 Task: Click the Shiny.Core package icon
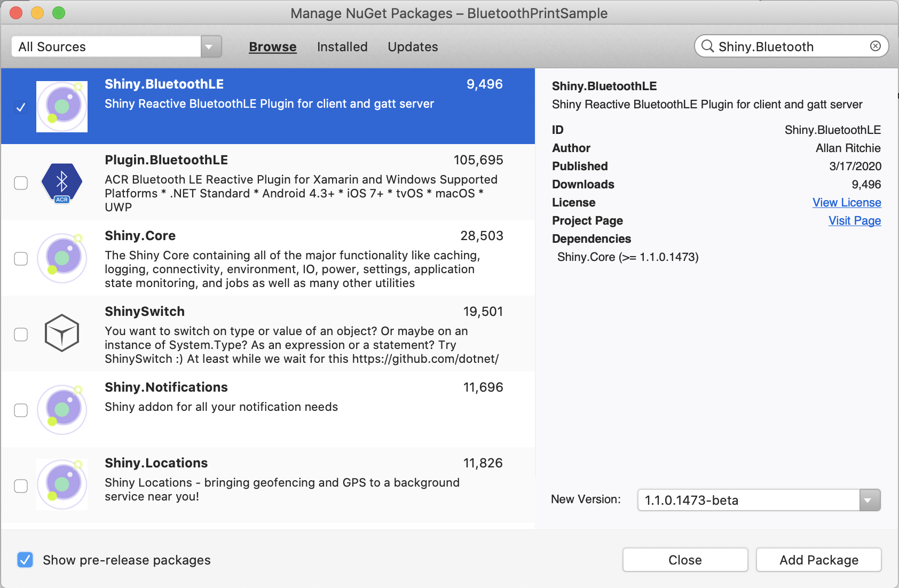[62, 258]
